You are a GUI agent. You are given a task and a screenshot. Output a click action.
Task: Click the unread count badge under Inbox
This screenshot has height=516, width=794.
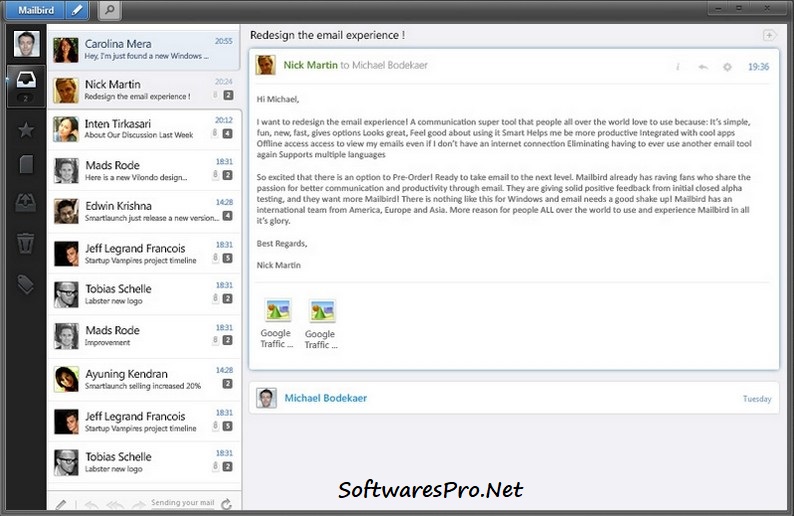26,98
